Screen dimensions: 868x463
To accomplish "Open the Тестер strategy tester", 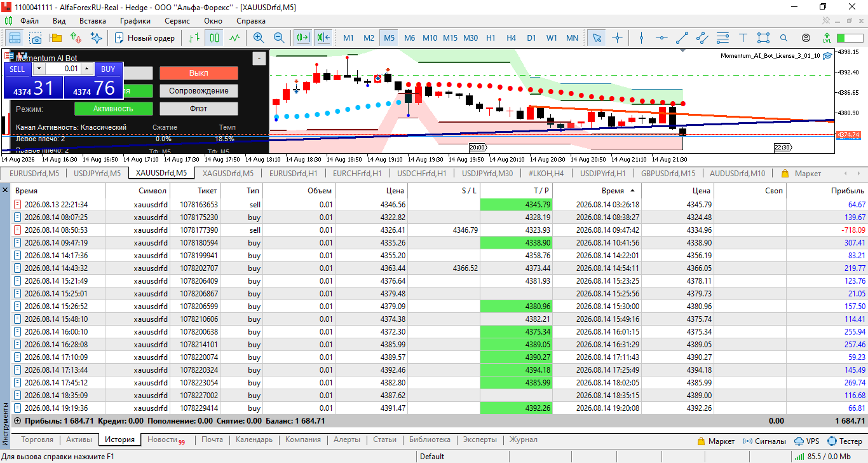I will pyautogui.click(x=844, y=441).
